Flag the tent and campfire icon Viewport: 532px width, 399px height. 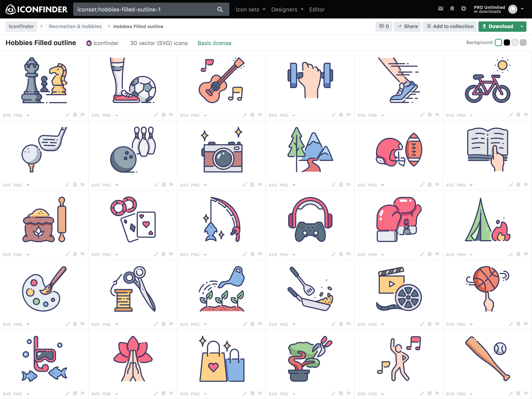(526, 254)
